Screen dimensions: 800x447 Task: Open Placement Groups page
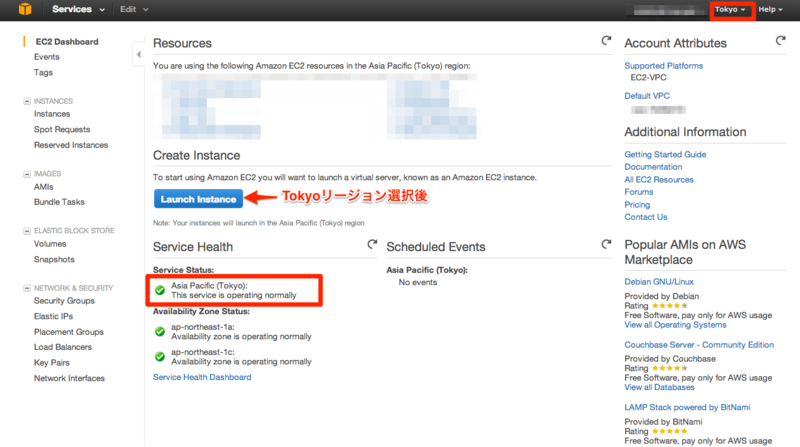68,332
